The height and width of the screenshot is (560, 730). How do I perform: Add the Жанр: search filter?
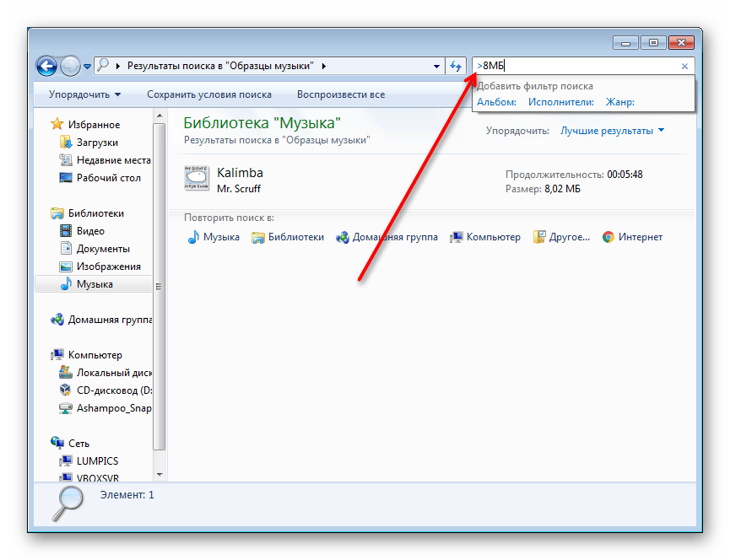pyautogui.click(x=619, y=102)
